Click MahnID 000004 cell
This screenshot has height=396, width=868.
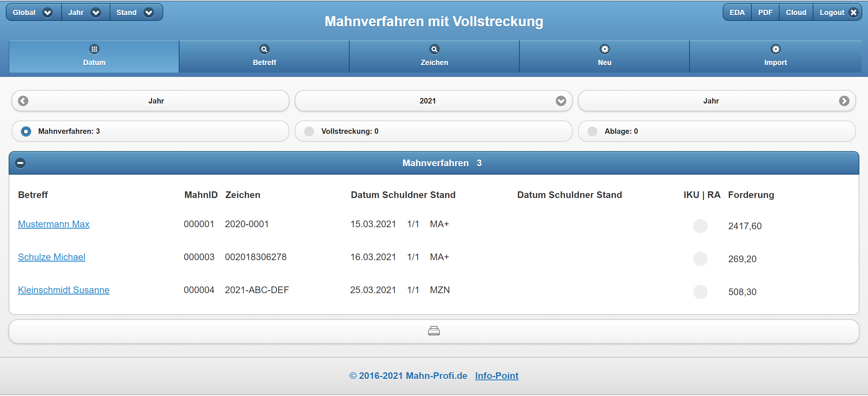(x=199, y=290)
